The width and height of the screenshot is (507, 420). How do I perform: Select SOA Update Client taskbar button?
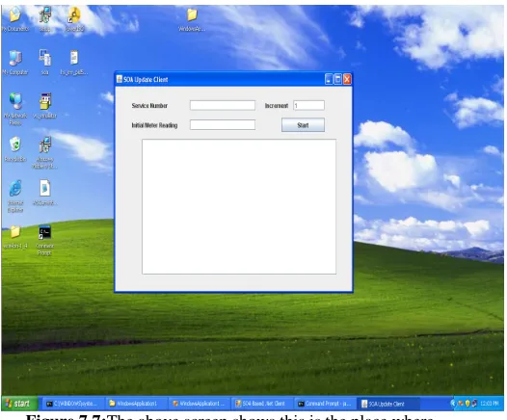[x=387, y=404]
